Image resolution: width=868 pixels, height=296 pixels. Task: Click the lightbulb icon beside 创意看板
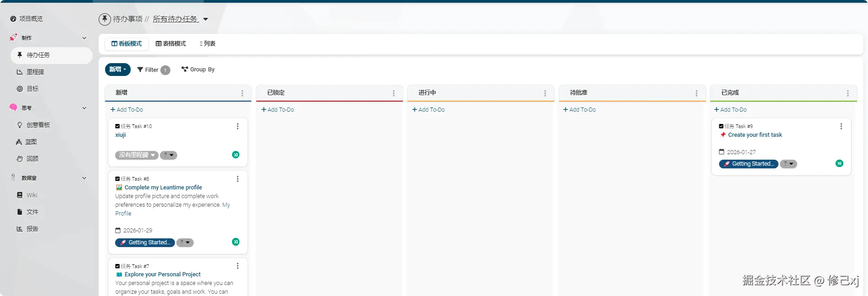click(20, 125)
